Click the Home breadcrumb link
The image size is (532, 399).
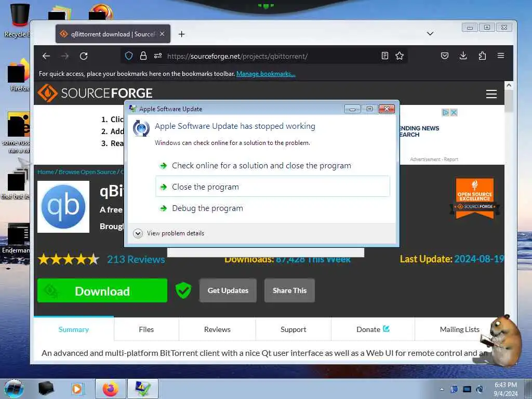(x=46, y=172)
